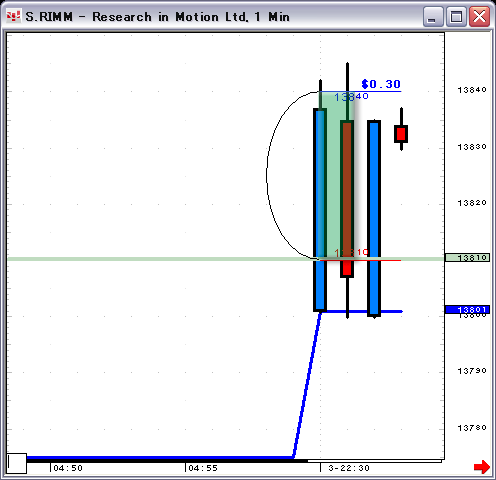The height and width of the screenshot is (480, 496).
Task: Click the blue 13840 line label
Action: 351,97
